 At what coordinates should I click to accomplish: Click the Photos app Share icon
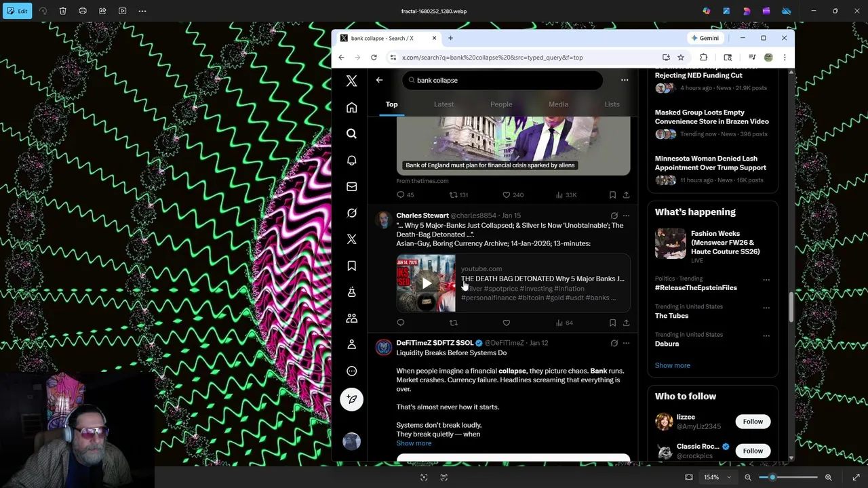(102, 11)
